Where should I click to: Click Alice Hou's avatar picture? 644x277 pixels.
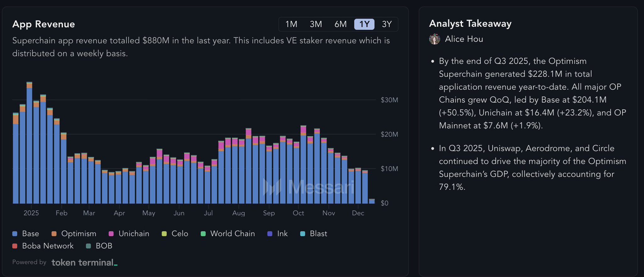(x=435, y=39)
